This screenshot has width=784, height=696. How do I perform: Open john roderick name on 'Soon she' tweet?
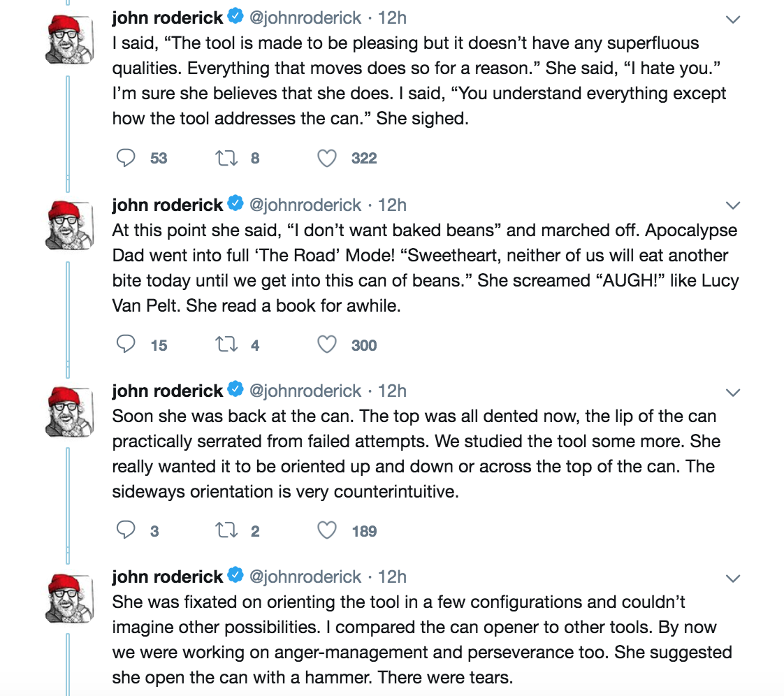[167, 391]
